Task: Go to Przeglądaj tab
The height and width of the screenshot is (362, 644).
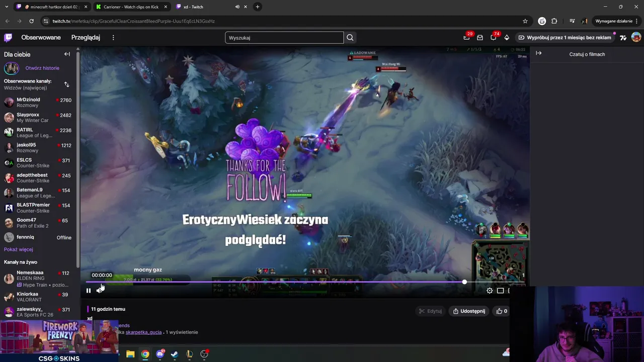Action: (86, 38)
